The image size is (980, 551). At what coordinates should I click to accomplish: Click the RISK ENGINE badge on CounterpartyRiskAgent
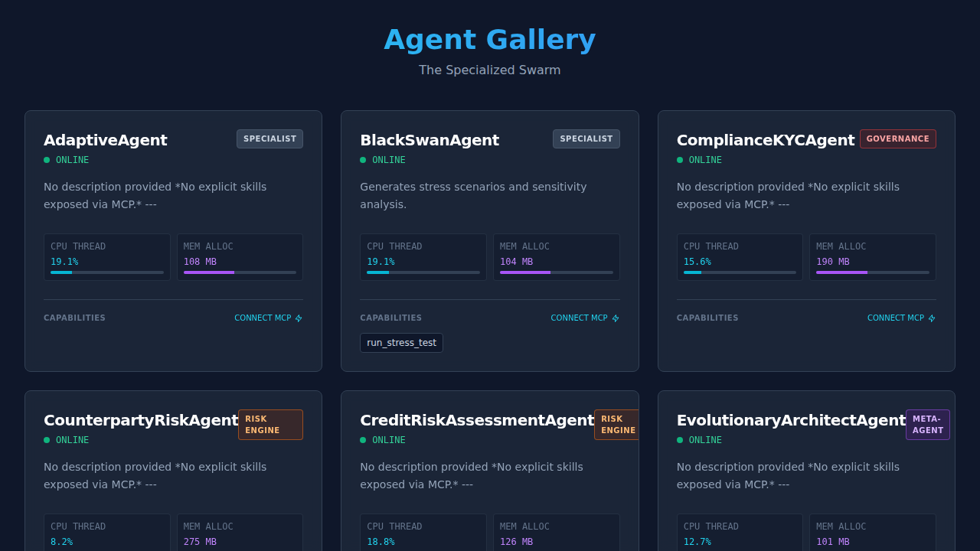pyautogui.click(x=270, y=425)
